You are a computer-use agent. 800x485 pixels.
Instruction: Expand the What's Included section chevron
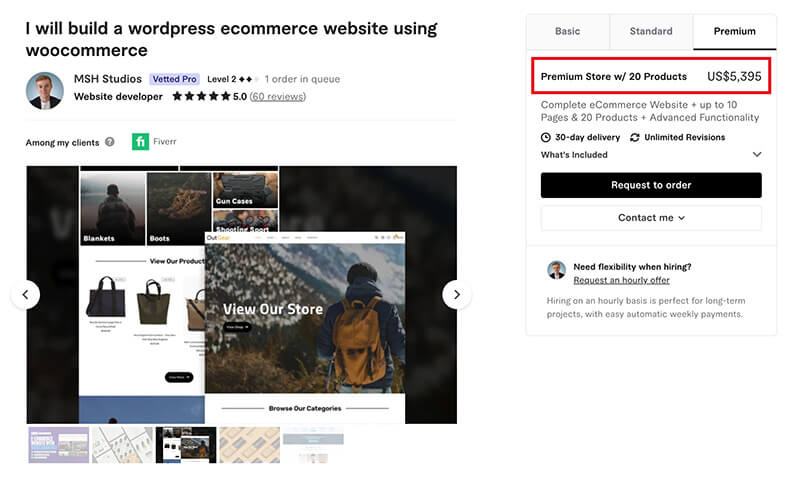[x=757, y=155]
